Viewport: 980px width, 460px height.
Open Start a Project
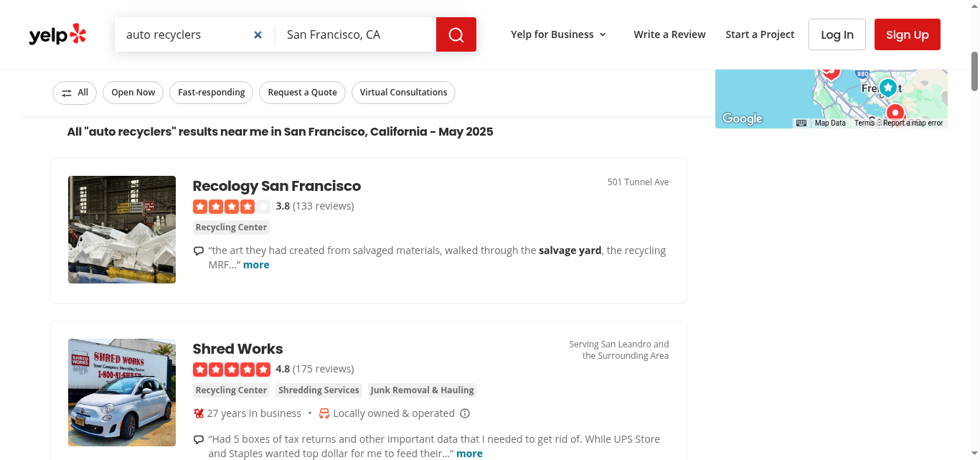point(760,34)
